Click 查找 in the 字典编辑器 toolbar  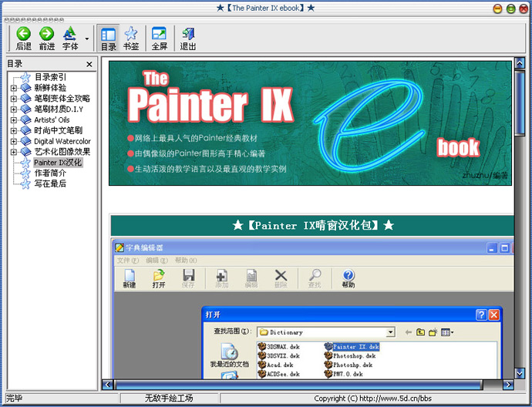315,279
